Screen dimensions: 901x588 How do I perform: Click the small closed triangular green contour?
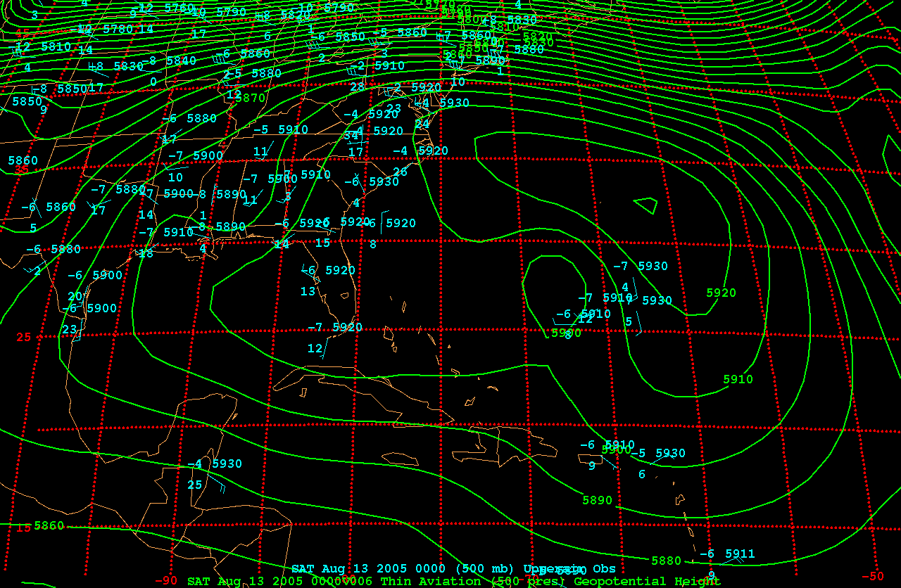[646, 205]
